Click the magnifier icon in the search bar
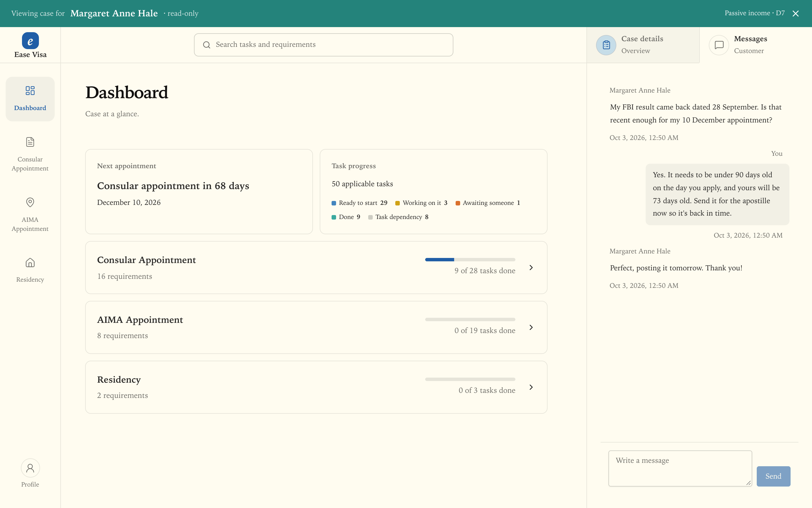The image size is (812, 508). [x=207, y=45]
